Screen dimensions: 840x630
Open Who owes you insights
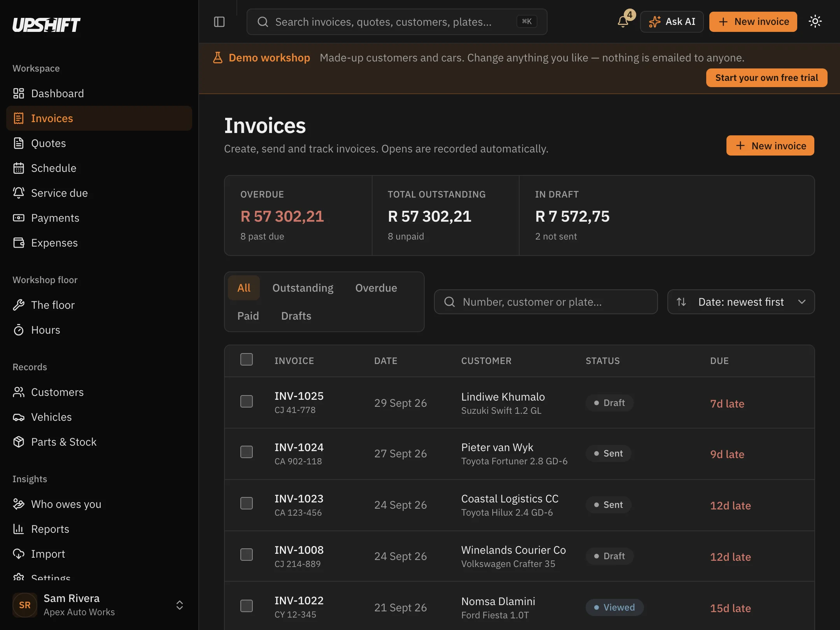tap(99, 504)
